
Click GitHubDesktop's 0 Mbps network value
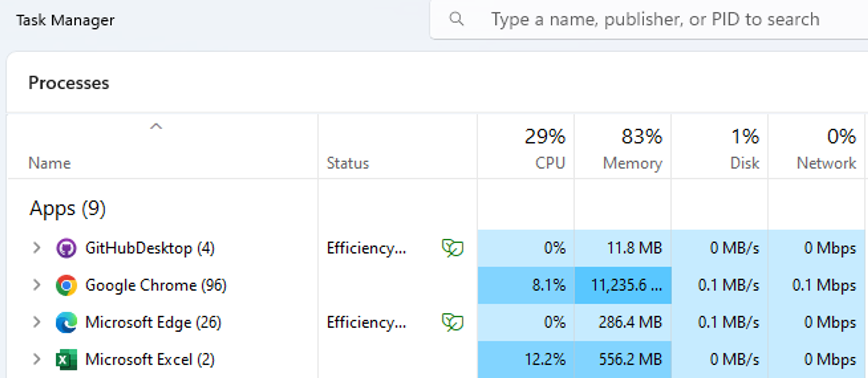830,248
